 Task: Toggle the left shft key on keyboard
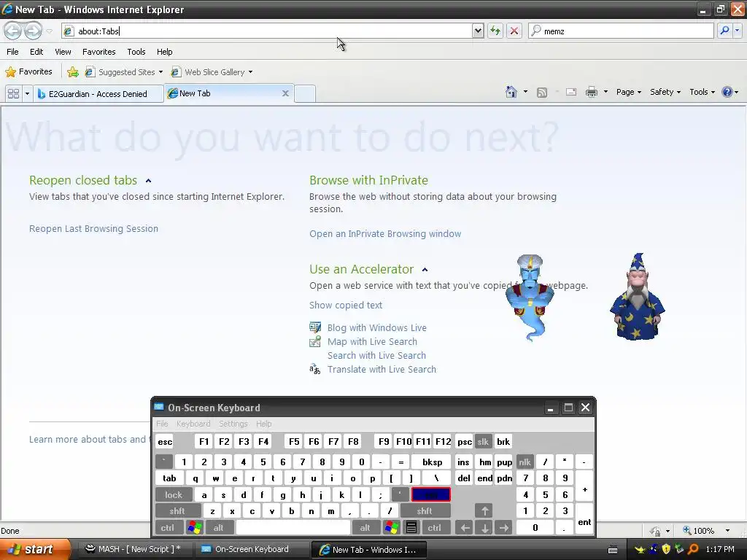point(177,511)
